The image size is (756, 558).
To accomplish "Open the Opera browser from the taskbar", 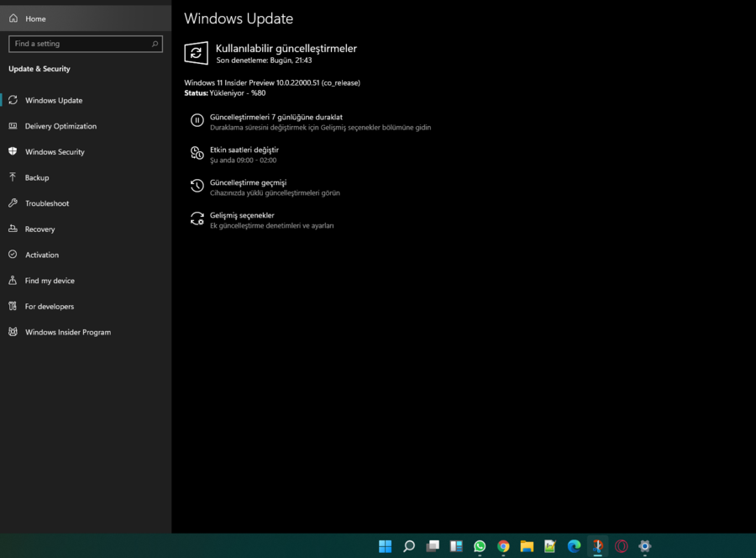I will point(622,546).
